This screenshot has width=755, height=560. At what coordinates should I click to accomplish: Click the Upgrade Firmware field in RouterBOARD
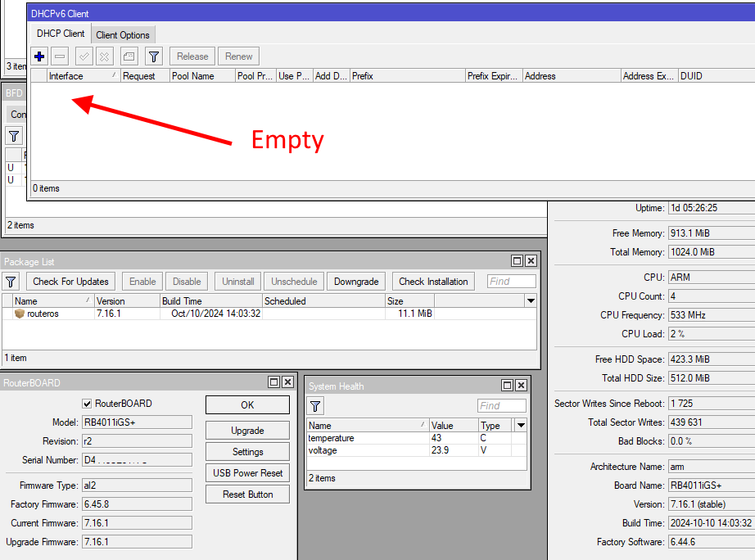click(137, 542)
